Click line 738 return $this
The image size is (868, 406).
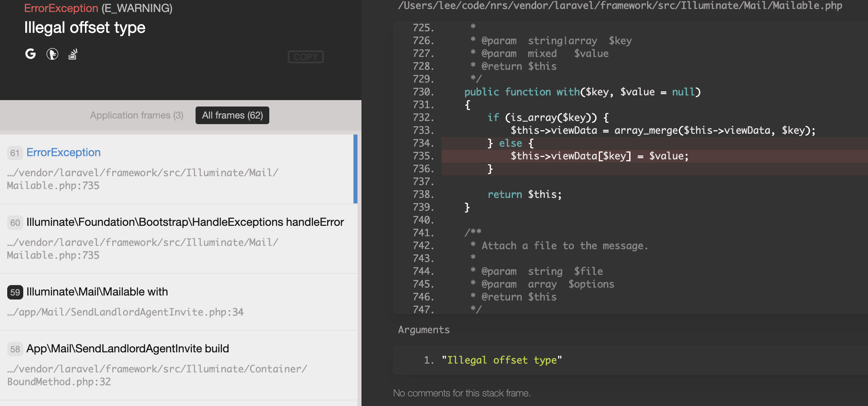[x=525, y=195]
